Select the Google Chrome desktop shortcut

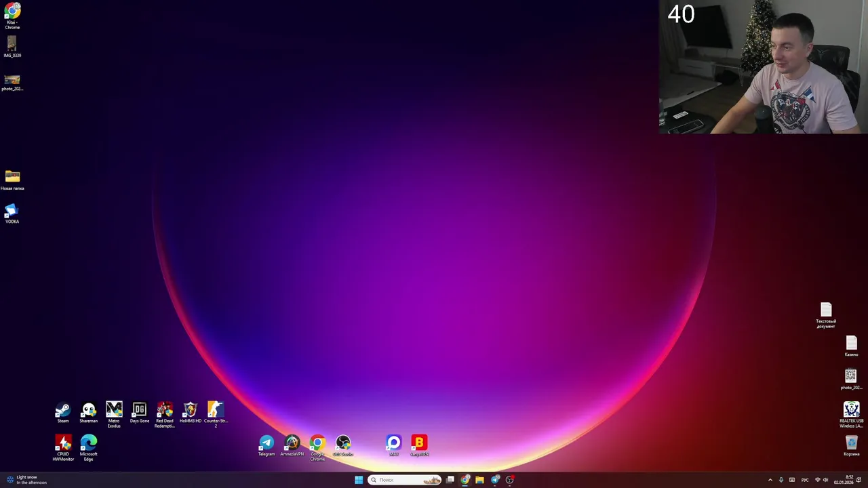(x=317, y=448)
